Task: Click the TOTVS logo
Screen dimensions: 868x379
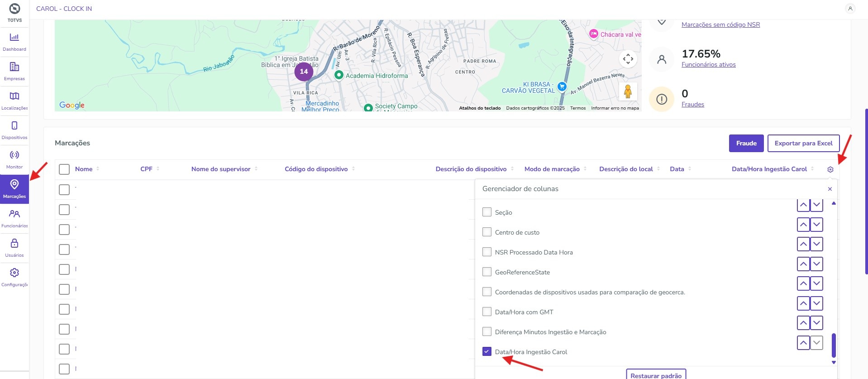Action: point(14,12)
